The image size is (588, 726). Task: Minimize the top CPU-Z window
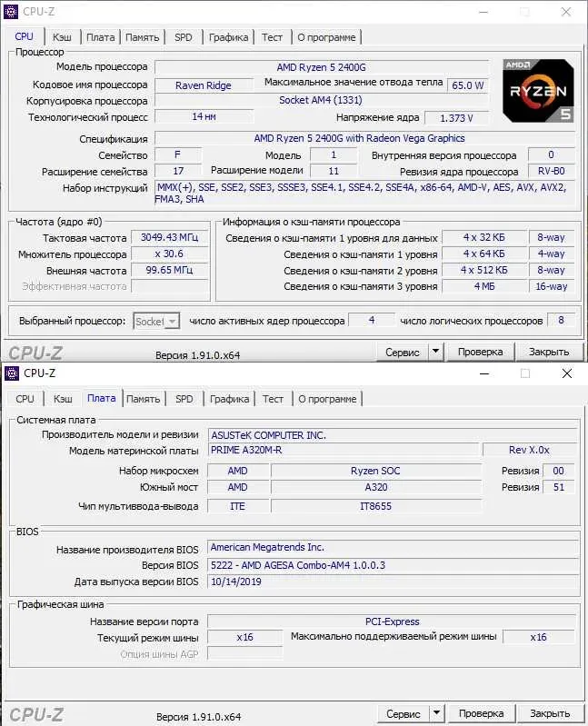coord(483,12)
